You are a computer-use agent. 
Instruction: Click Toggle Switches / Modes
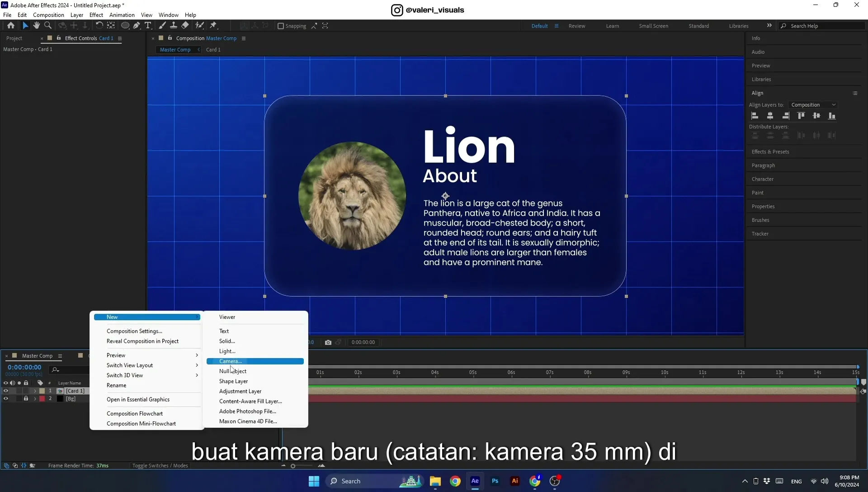point(160,466)
